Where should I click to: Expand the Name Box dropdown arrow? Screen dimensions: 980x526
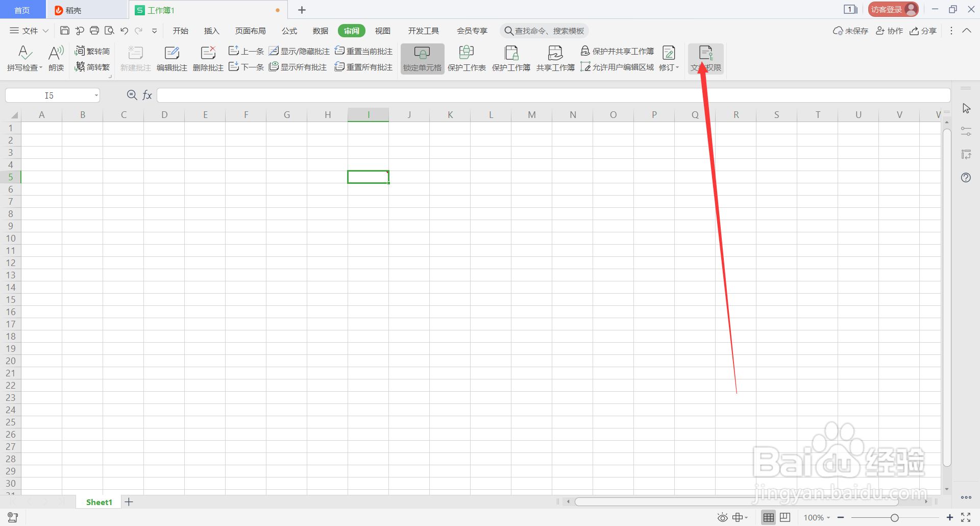tap(96, 95)
